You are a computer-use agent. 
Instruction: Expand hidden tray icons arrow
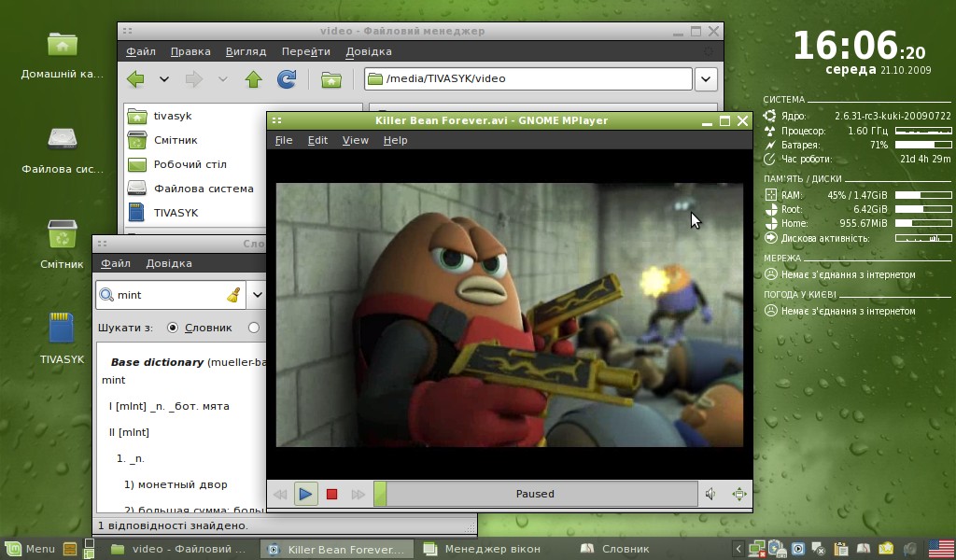coord(738,549)
